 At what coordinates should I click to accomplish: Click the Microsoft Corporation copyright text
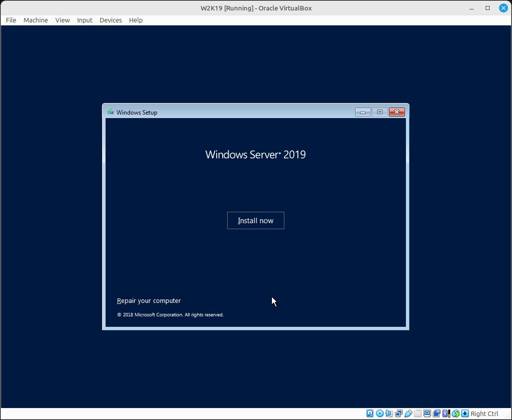pos(170,315)
